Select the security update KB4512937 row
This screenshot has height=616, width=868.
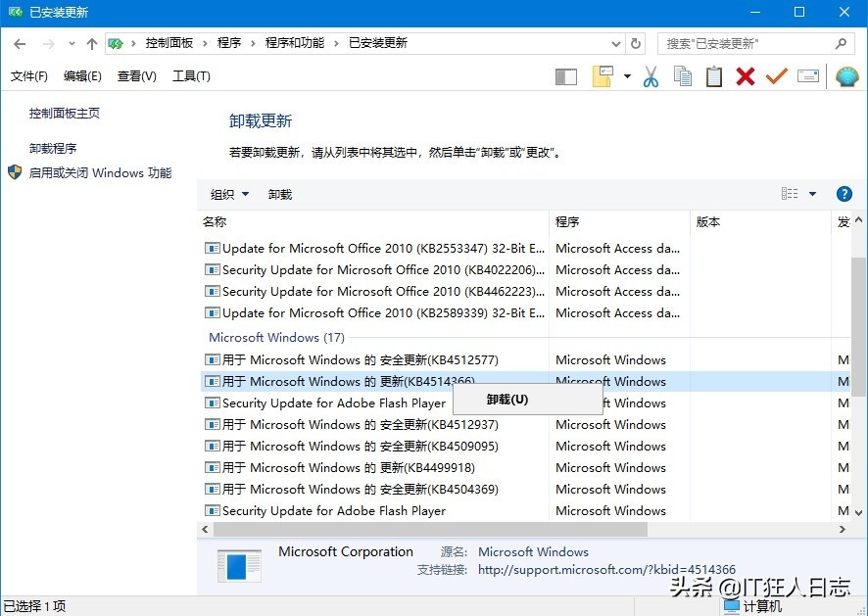coord(524,424)
